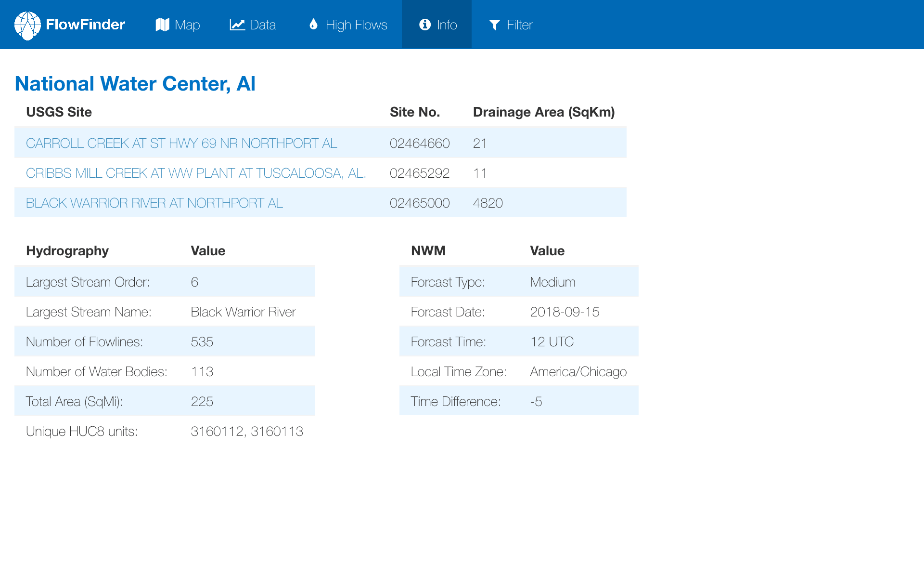
Task: Open the Filter tab label
Action: pyautogui.click(x=520, y=25)
